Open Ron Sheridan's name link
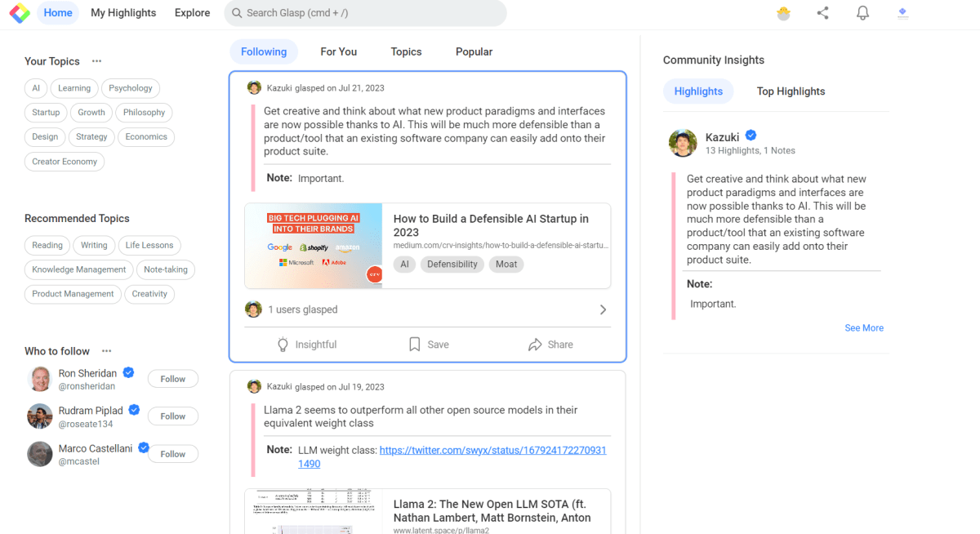 [87, 373]
